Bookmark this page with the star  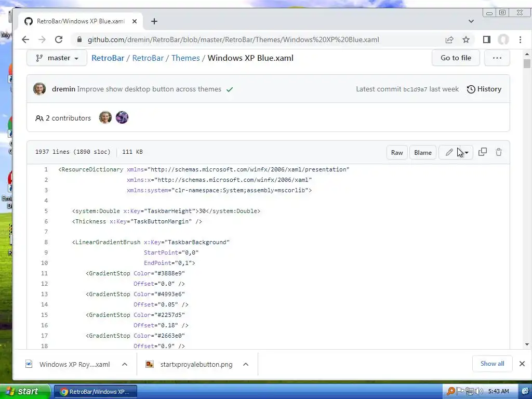coord(466,39)
